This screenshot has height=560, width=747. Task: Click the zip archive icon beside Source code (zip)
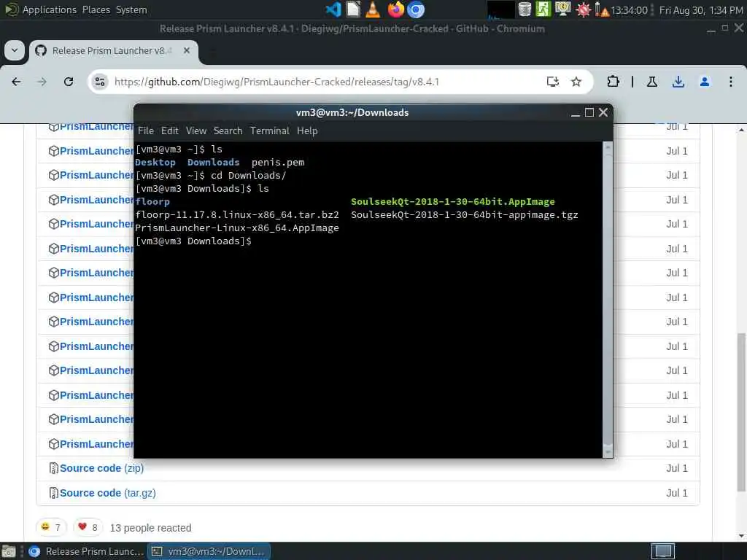pos(54,469)
